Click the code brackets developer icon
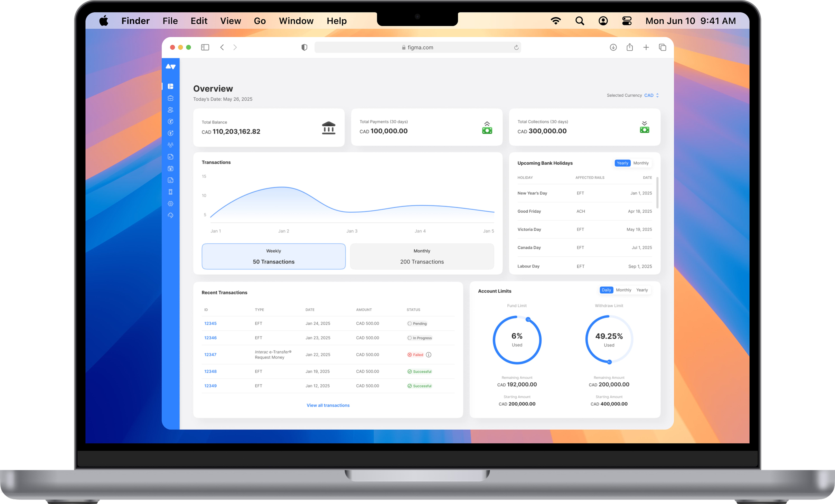The height and width of the screenshot is (504, 835). click(x=170, y=192)
